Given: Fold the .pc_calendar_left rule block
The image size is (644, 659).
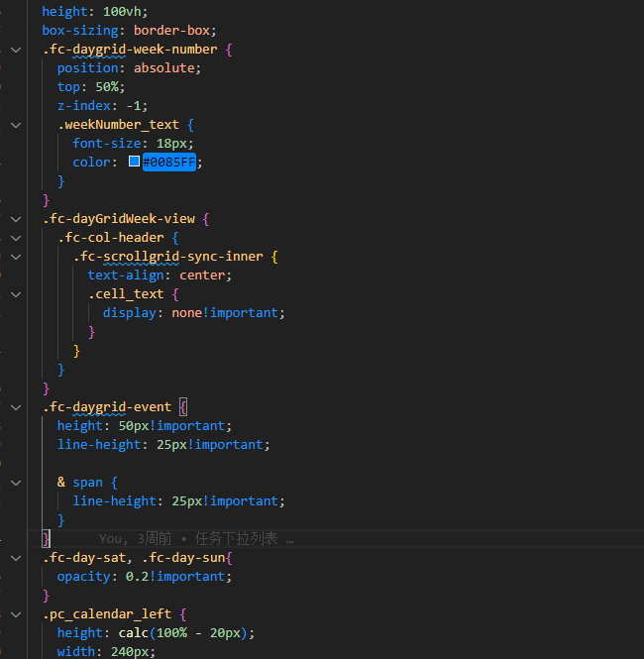Looking at the screenshot, I should [16, 614].
